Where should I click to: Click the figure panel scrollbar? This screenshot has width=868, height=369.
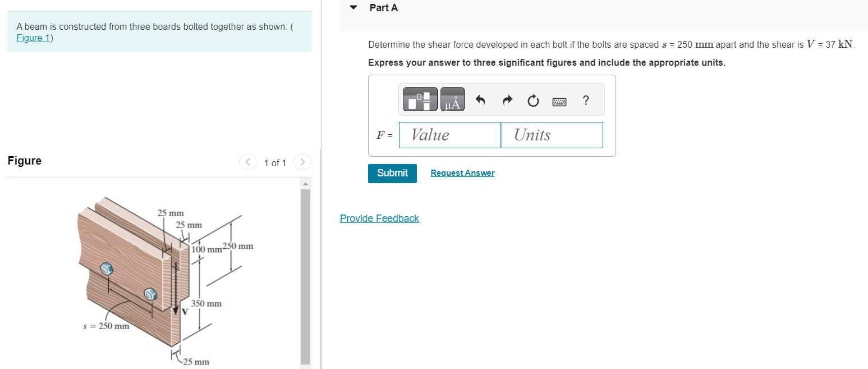click(305, 277)
